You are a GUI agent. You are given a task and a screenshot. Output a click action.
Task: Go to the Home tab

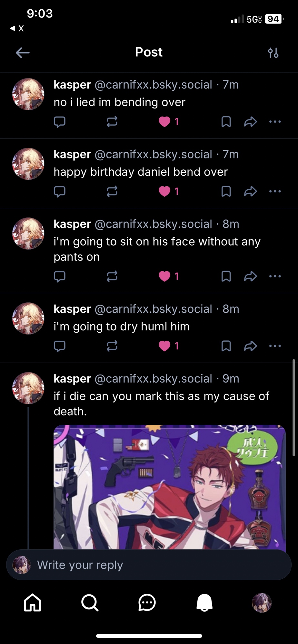33,602
